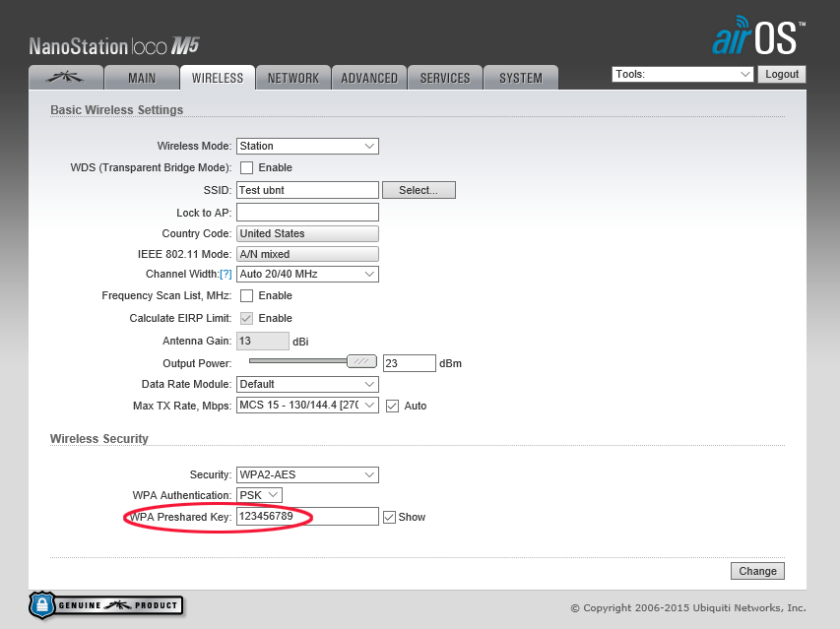Image resolution: width=840 pixels, height=629 pixels.
Task: Expand the Wireless Mode dropdown
Action: click(307, 146)
